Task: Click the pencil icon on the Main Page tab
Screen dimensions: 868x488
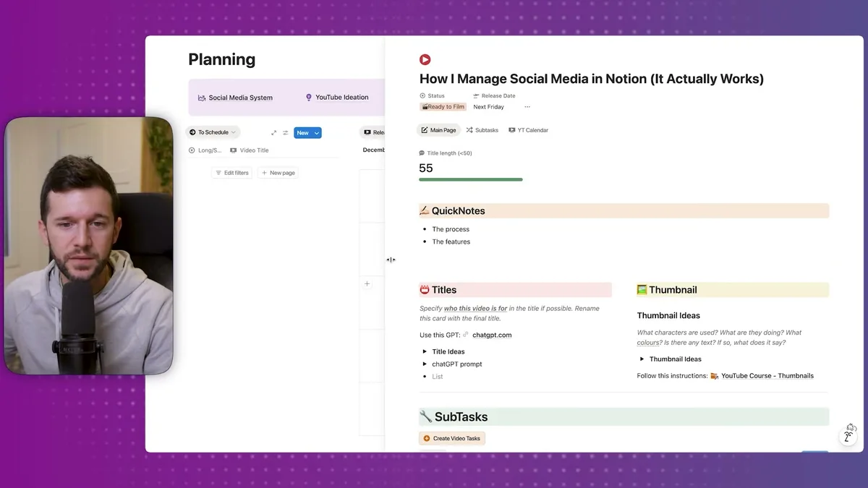Action: coord(425,129)
